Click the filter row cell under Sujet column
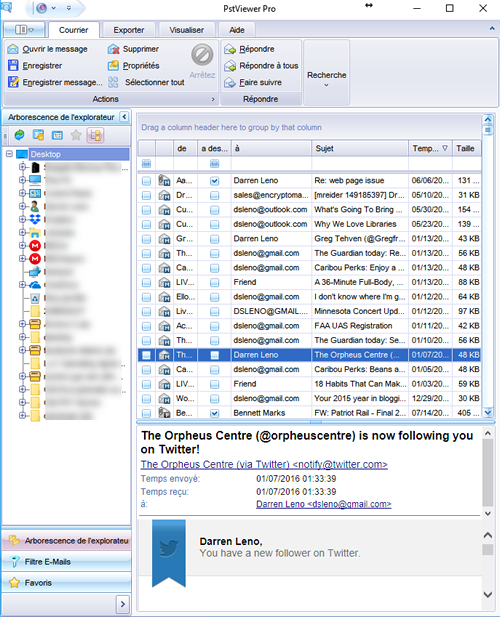 pos(360,163)
